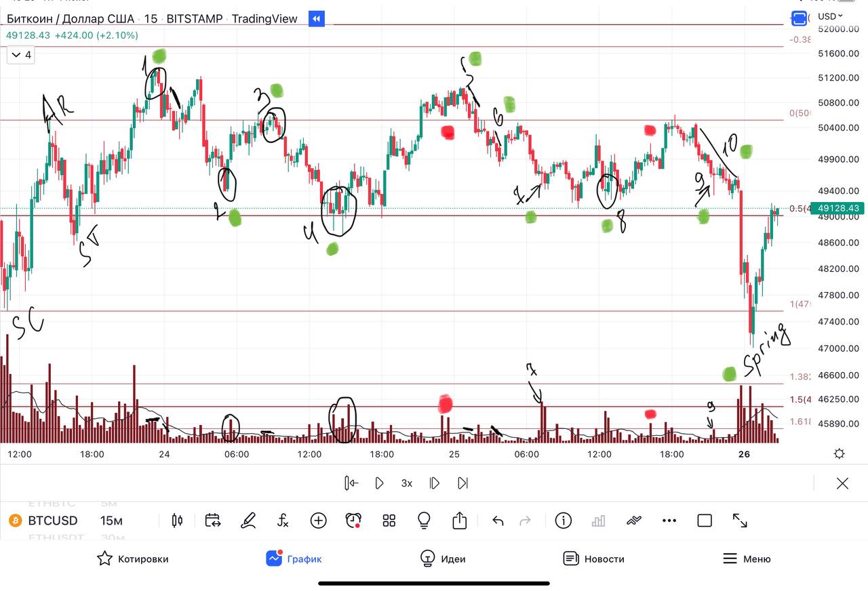Open the Меню button

(747, 558)
